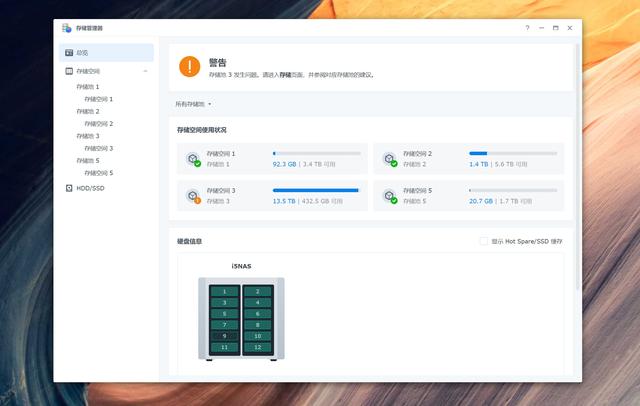The image size is (640, 406).
Task: Enable the 显示 Hot Spare/SSD 缓存 checkbox
Action: pos(484,241)
